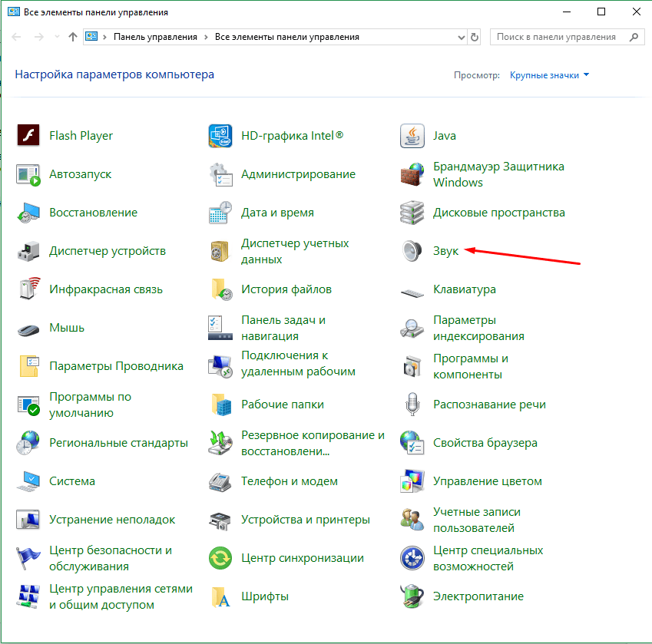The height and width of the screenshot is (644, 652).
Task: Click the forward navigation arrow
Action: coord(39,37)
